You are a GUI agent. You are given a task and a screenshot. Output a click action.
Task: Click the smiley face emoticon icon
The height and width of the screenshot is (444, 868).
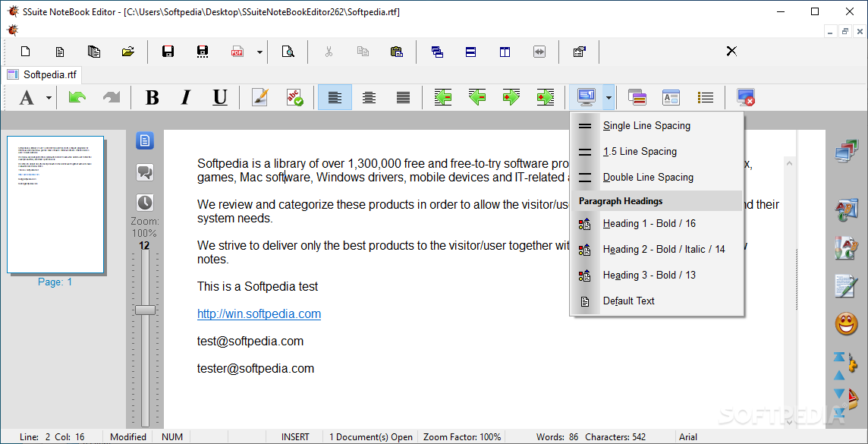845,323
